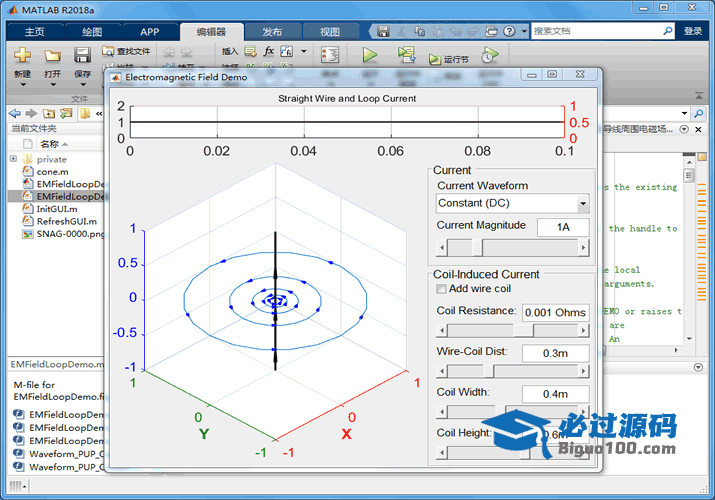
Task: Click the fx insert function icon
Action: [269, 50]
